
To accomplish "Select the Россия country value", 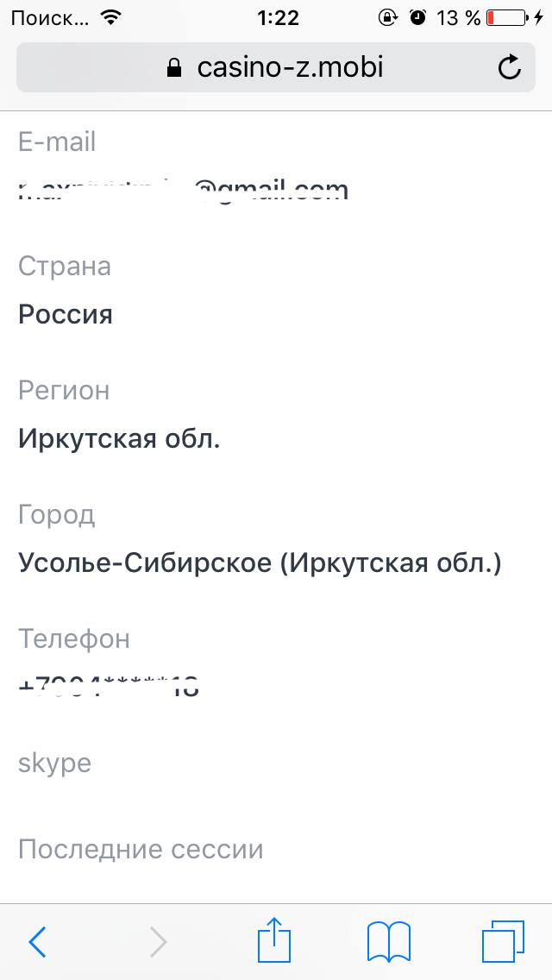I will [x=66, y=314].
